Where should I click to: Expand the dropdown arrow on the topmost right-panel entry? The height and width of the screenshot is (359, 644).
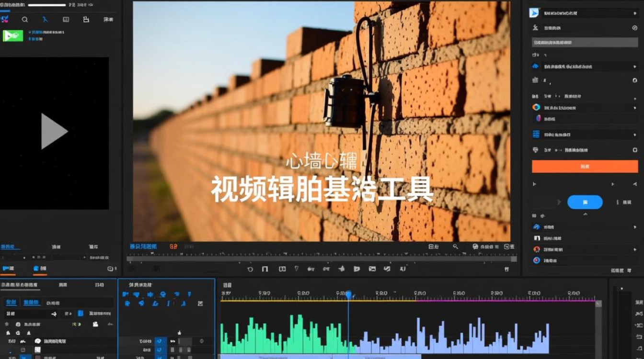(634, 13)
